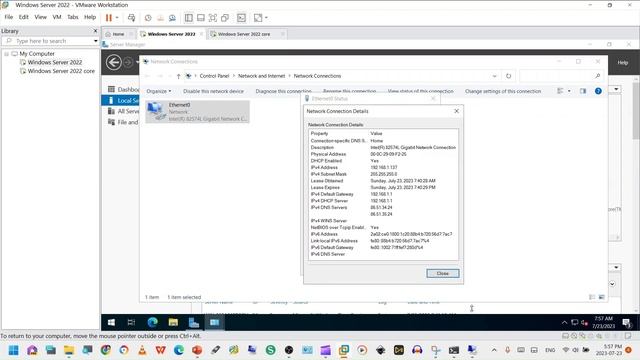This screenshot has height=360, width=640.
Task: Focus the library search field
Action: click(49, 41)
